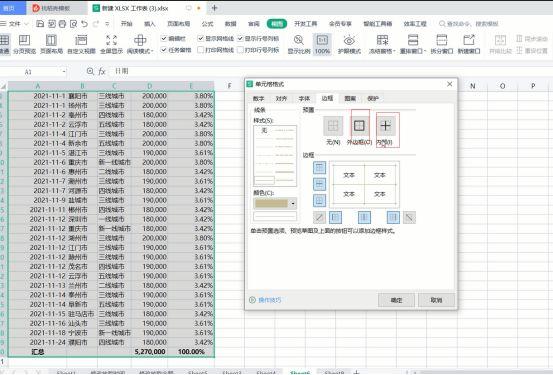Toggle right border button in dialog
Image resolution: width=553 pixels, height=375 pixels.
(393, 217)
